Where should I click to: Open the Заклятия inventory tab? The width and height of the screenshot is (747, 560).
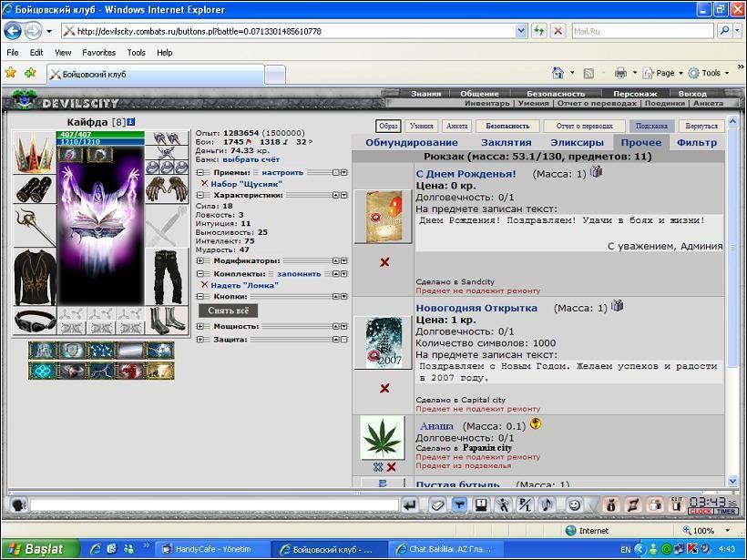[x=506, y=142]
